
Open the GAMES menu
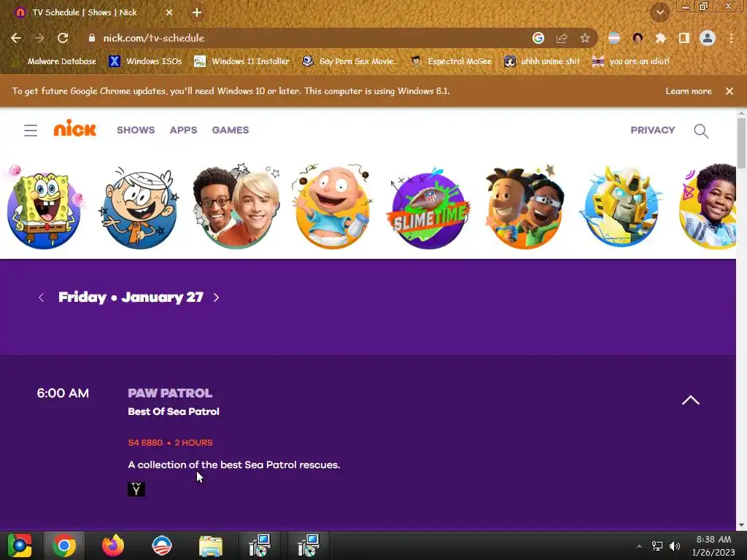tap(231, 130)
